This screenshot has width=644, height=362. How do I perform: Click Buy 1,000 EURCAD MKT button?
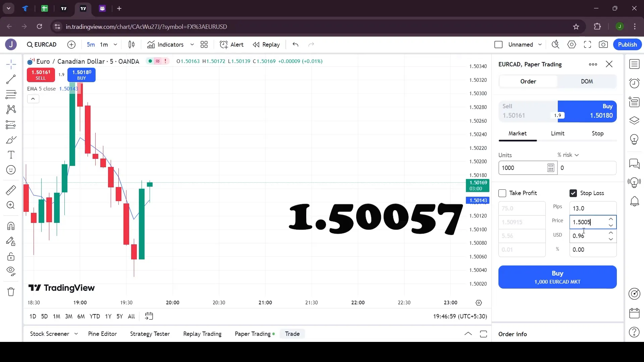point(558,277)
